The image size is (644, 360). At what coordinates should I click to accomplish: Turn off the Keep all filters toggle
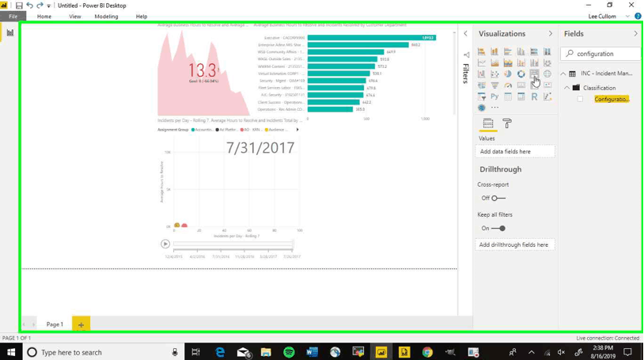coord(498,228)
